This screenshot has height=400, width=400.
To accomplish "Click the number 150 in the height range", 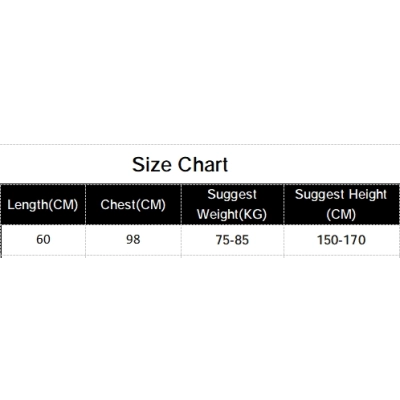I will [x=328, y=240].
